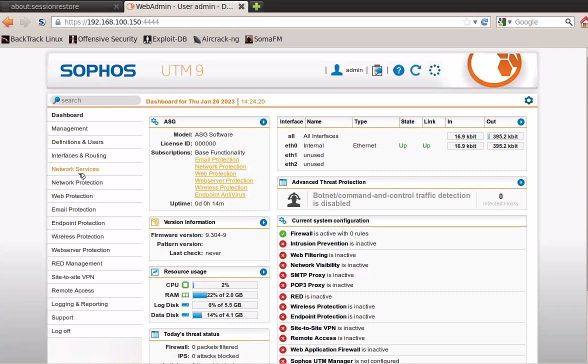The width and height of the screenshot is (588, 364).
Task: Click the CPU 2% usage bar
Action: pyautogui.click(x=225, y=285)
